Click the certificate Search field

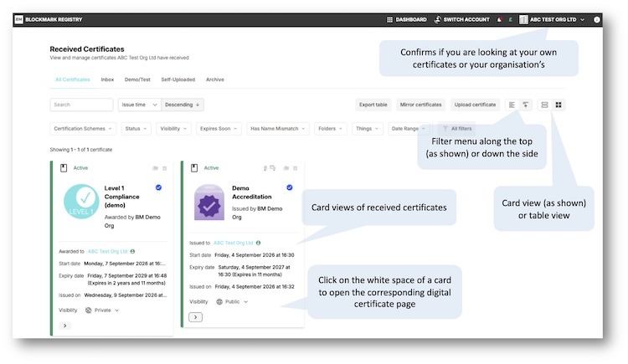82,105
